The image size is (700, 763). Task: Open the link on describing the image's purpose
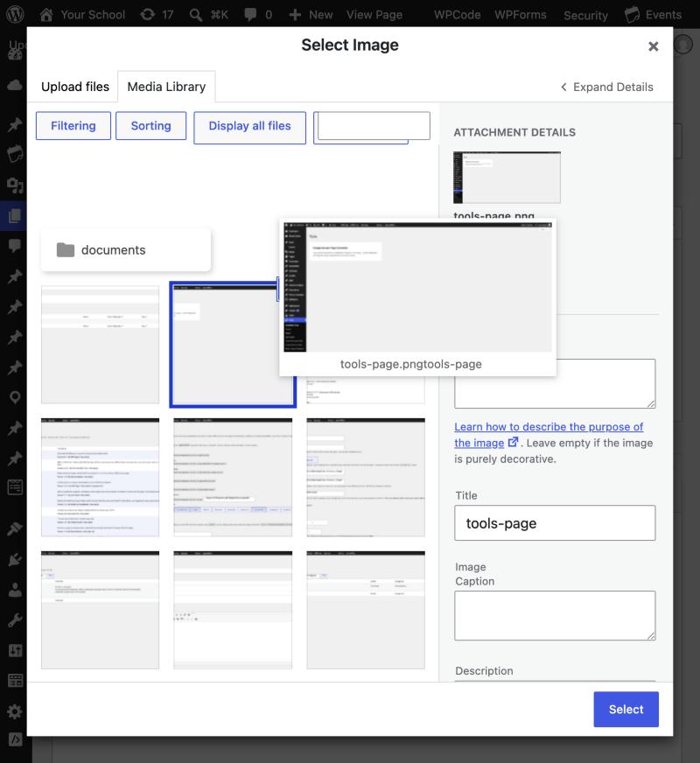[x=549, y=435]
